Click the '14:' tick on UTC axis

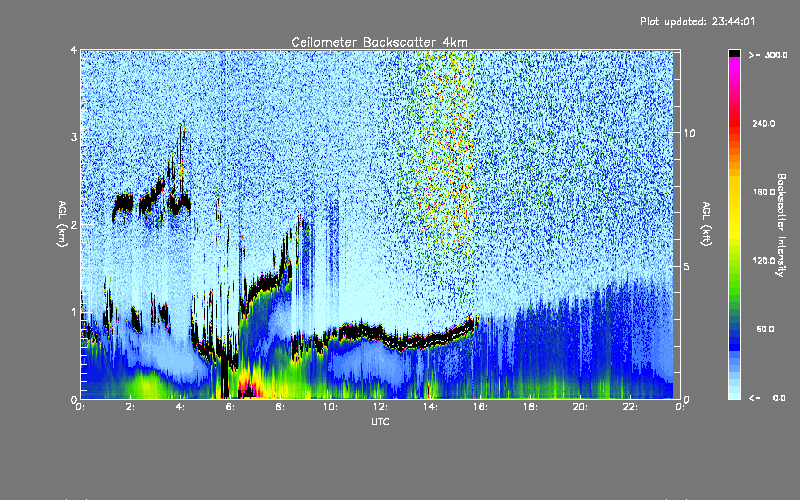430,407
